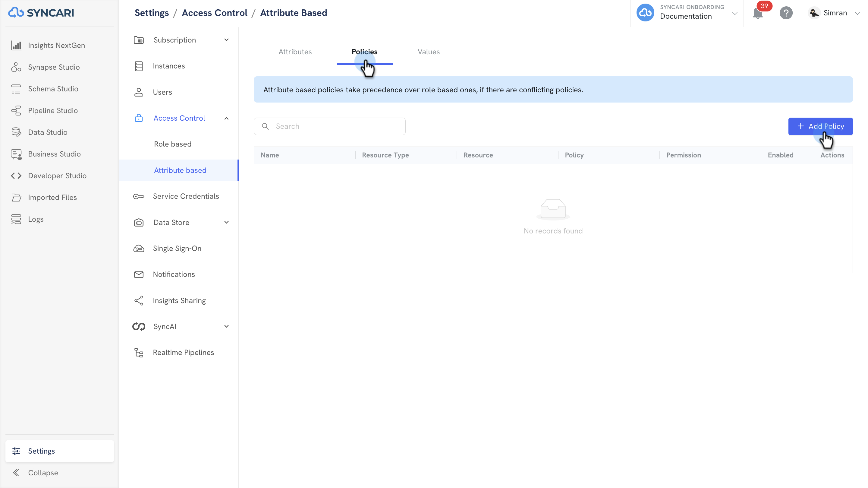Collapse the Access Control submenu chevron

click(x=226, y=118)
